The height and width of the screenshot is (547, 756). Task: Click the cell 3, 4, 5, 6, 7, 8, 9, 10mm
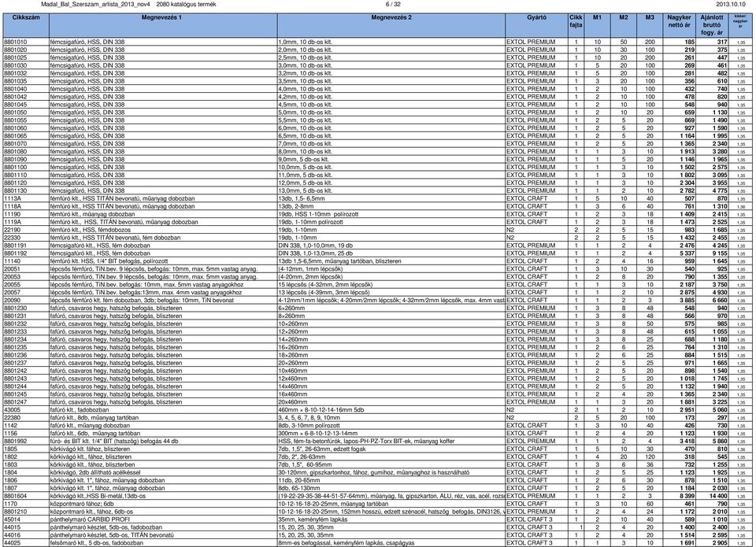click(x=309, y=418)
